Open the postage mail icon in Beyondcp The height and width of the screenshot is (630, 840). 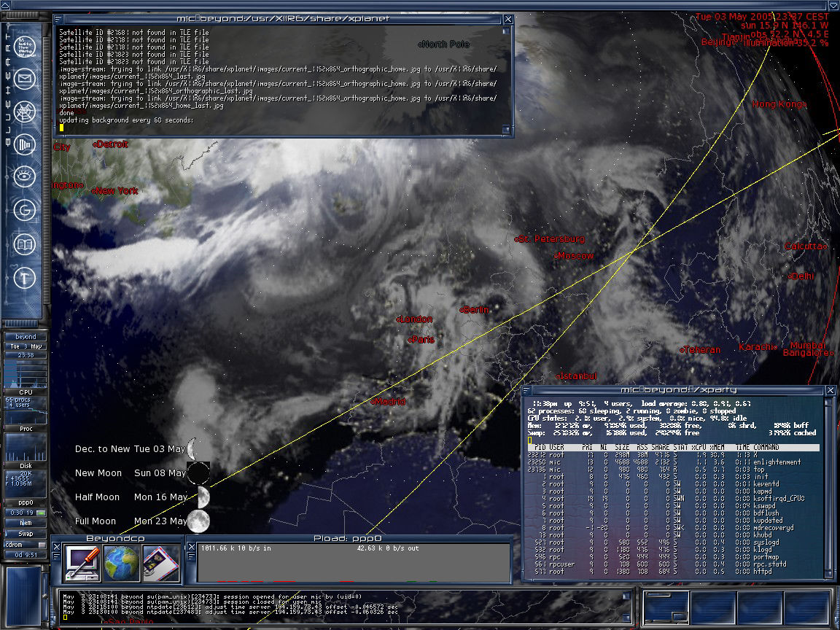160,563
